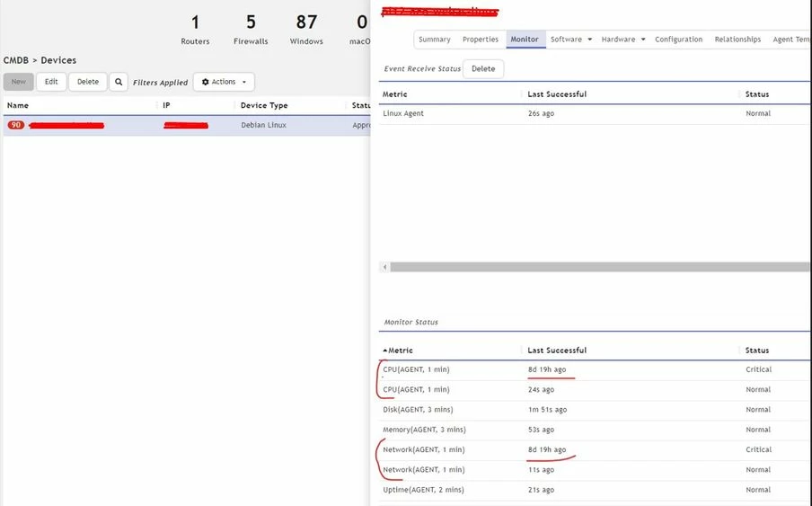Screen dimensions: 812x506
Task: Select the Critical CPU(AGENT, 1 min) row
Action: (x=595, y=369)
